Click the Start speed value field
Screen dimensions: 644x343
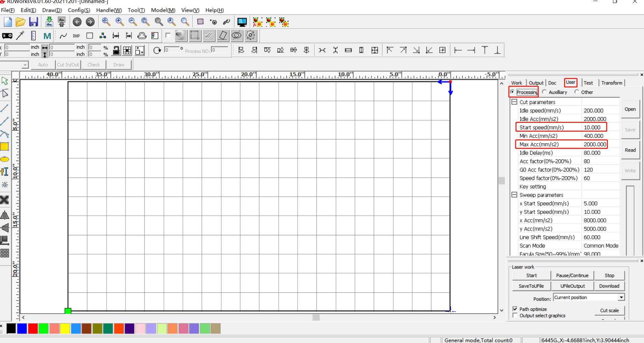pos(594,127)
